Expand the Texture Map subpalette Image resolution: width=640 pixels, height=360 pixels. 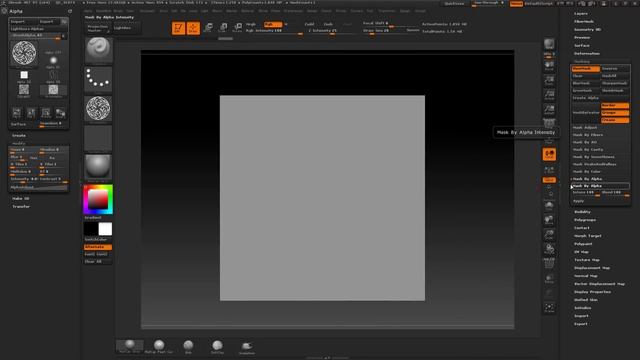587,260
